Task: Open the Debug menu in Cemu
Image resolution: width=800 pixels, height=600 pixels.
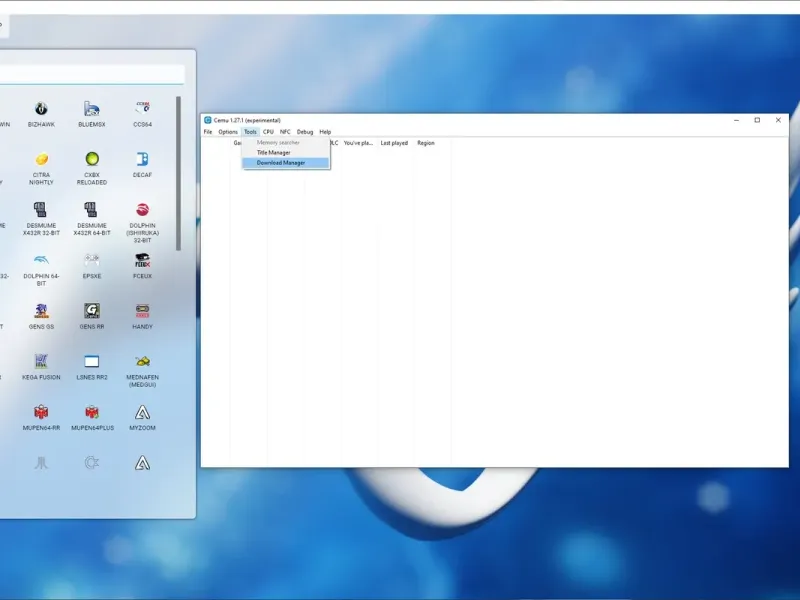Action: (x=305, y=132)
